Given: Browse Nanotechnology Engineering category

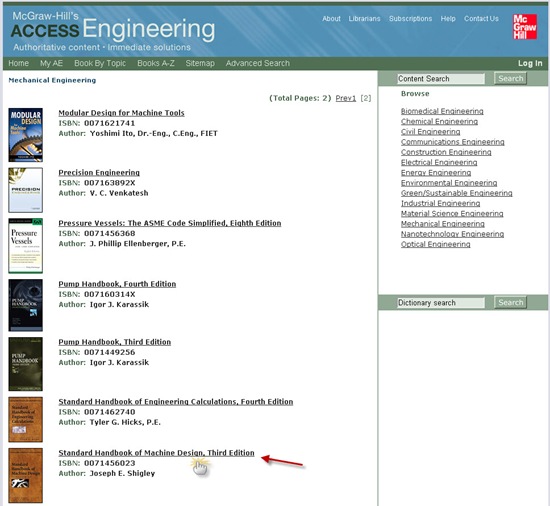Looking at the screenshot, I should (x=452, y=234).
